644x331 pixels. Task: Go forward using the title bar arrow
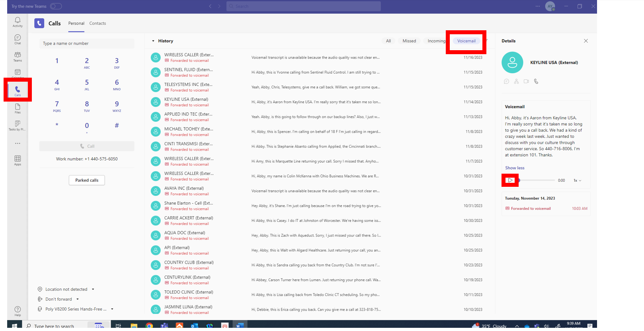tap(219, 6)
